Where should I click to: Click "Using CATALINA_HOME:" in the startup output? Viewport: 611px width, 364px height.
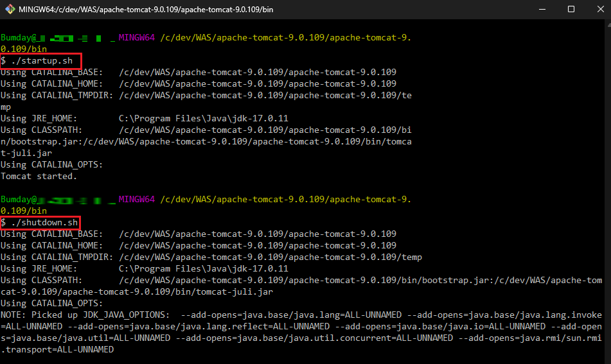pyautogui.click(x=52, y=83)
